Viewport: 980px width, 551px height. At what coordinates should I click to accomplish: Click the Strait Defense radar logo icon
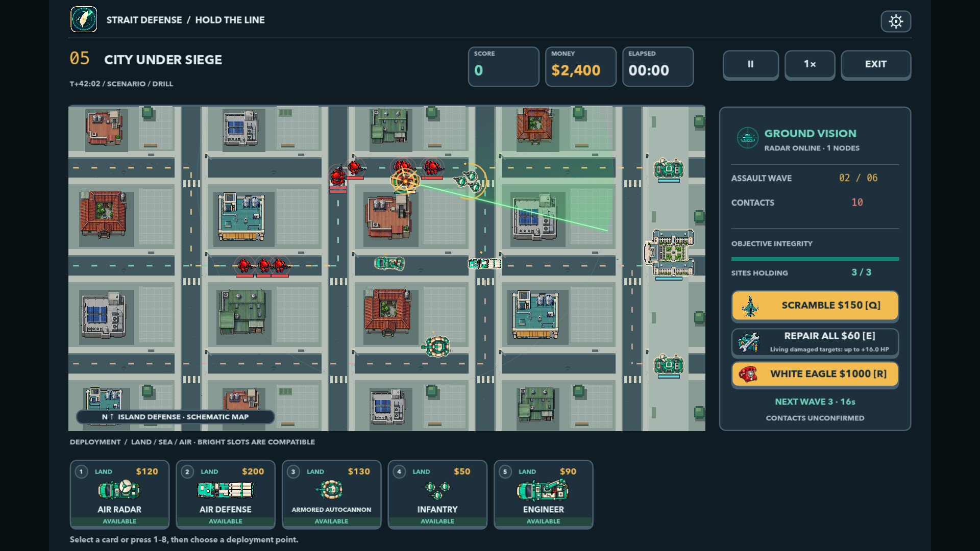point(84,19)
